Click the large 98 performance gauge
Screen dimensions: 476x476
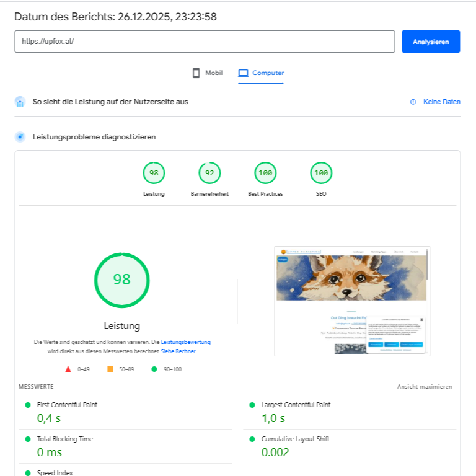pyautogui.click(x=121, y=280)
